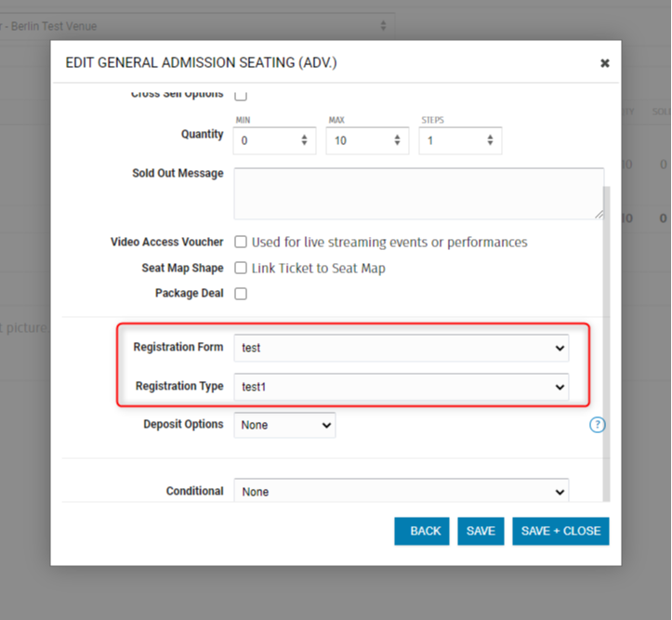Close the Edit General Admission dialog

(604, 63)
